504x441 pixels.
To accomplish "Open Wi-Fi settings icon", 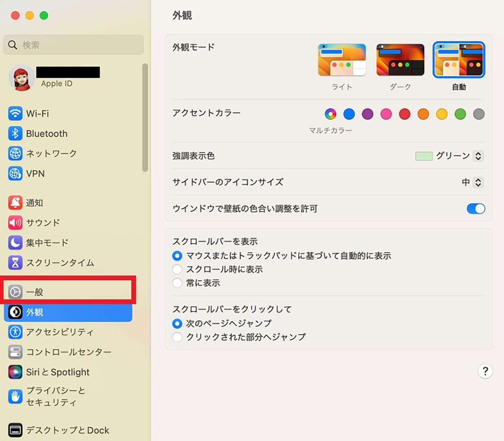I will pyautogui.click(x=15, y=114).
